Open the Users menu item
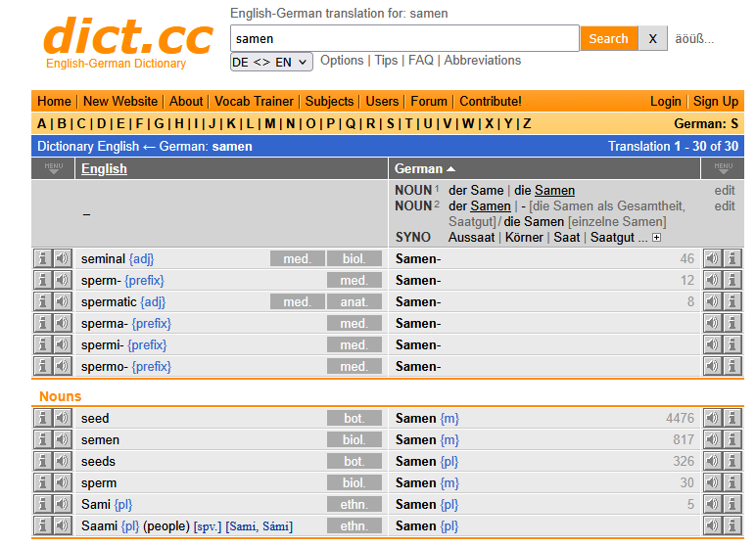Image resolution: width=756 pixels, height=547 pixels. coord(382,101)
